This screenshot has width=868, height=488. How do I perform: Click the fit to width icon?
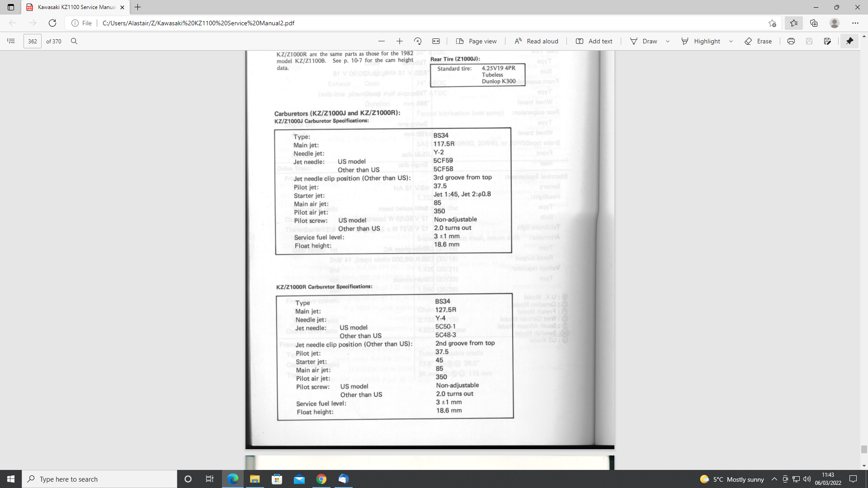click(436, 41)
